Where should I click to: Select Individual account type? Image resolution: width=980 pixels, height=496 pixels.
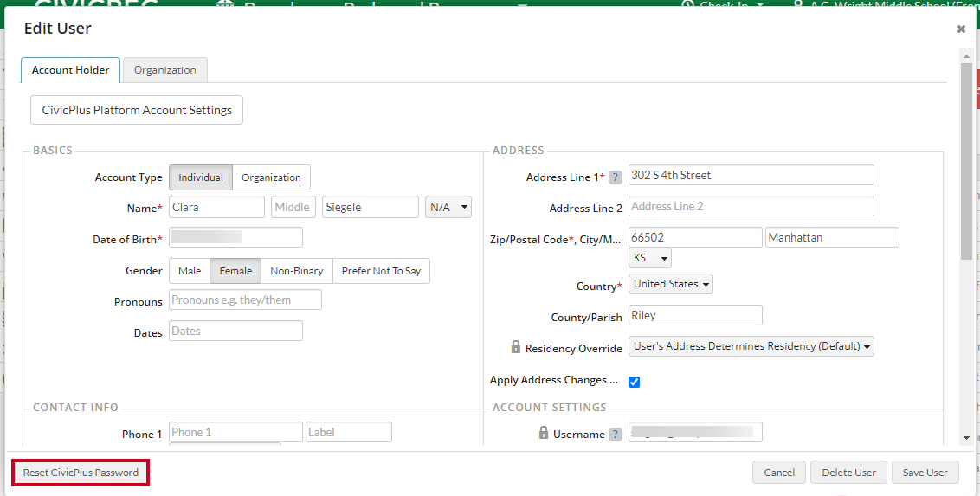tap(201, 177)
